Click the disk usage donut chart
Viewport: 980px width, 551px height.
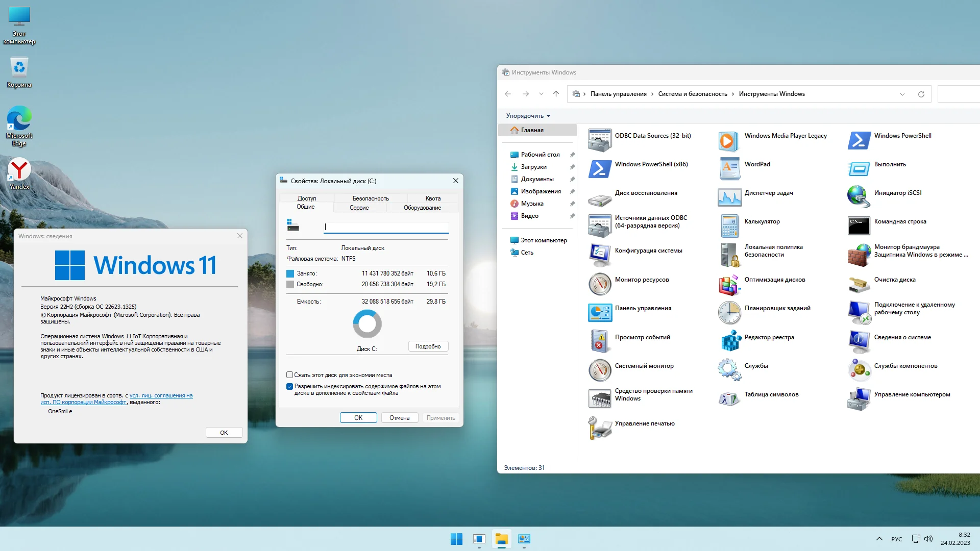tap(367, 324)
